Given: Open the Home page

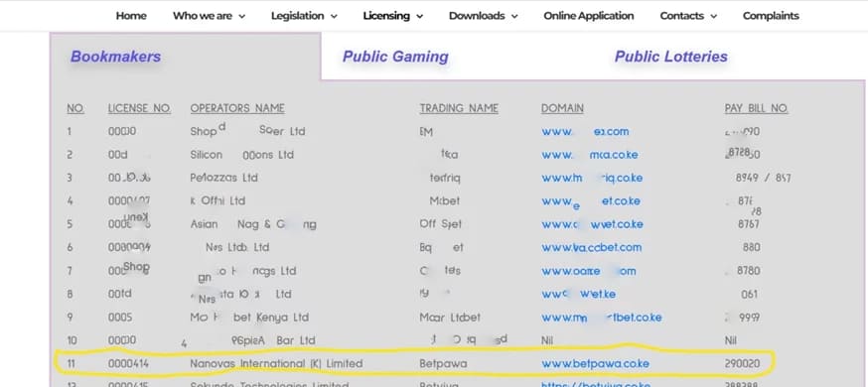Looking at the screenshot, I should pyautogui.click(x=131, y=16).
